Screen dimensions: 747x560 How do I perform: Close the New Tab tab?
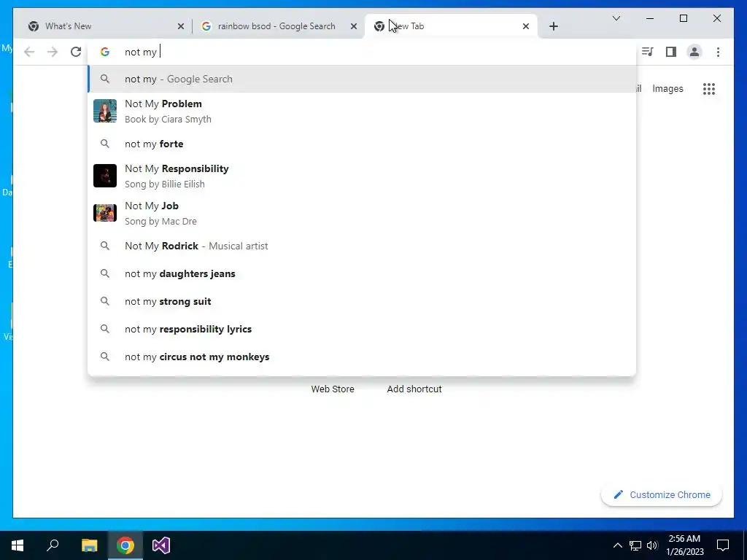coord(526,26)
